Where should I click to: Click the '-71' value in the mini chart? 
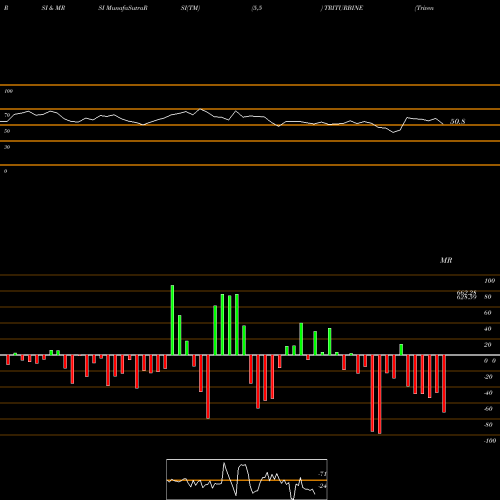[322, 474]
